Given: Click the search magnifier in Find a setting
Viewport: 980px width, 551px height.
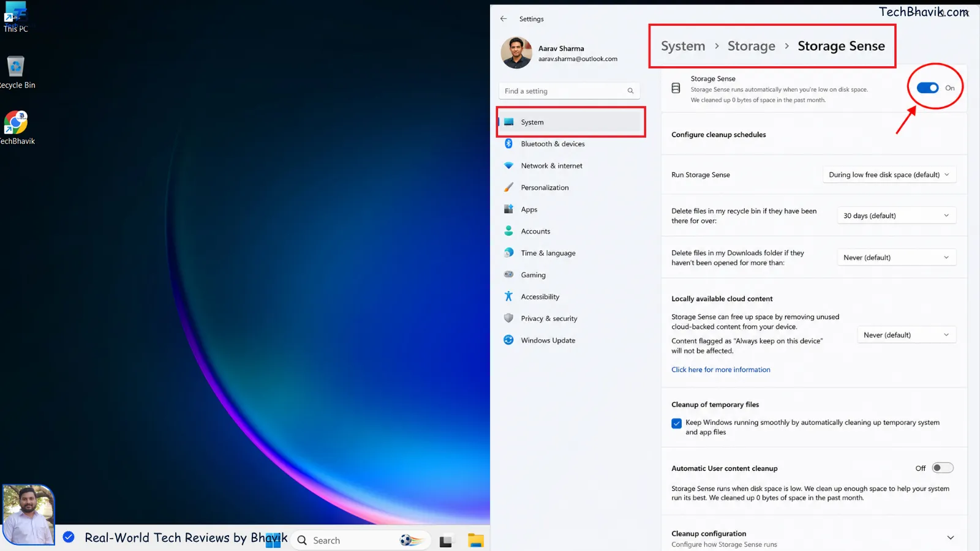Looking at the screenshot, I should [630, 91].
